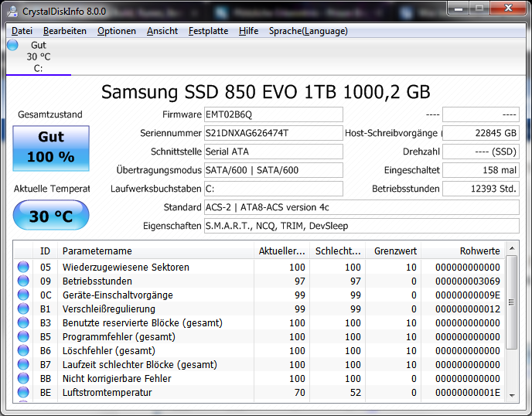Click the Host-Schreibvorgänge value 22845 GB
The image size is (532, 416).
(481, 133)
